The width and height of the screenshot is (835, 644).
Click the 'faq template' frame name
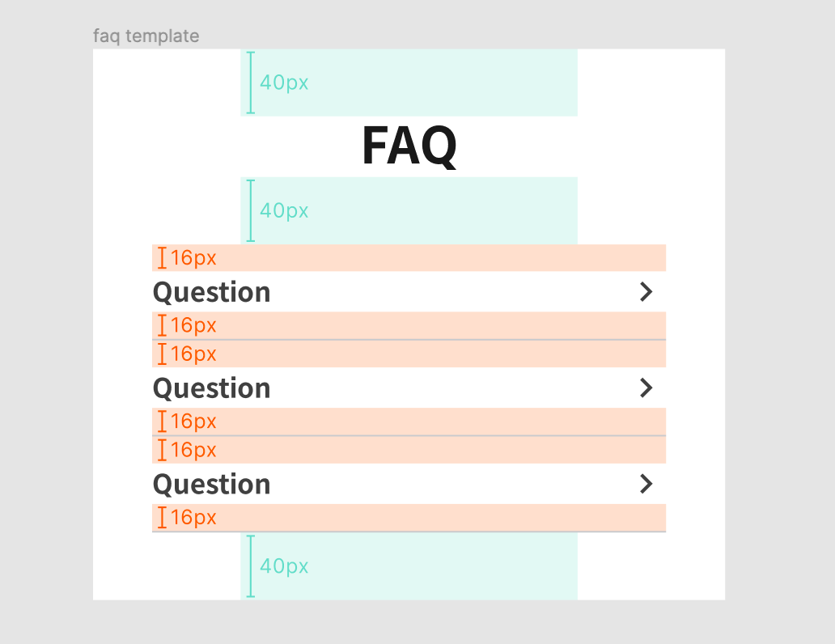tap(146, 36)
